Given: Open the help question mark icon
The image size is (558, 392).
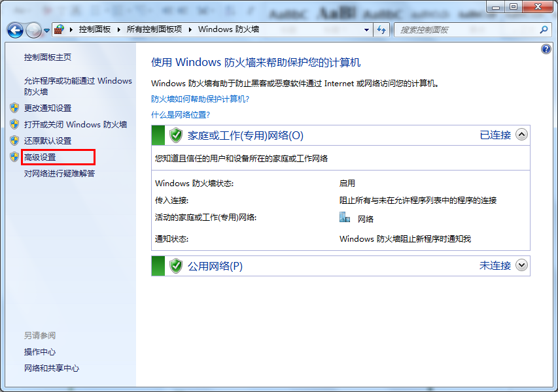Looking at the screenshot, I should coord(546,49).
